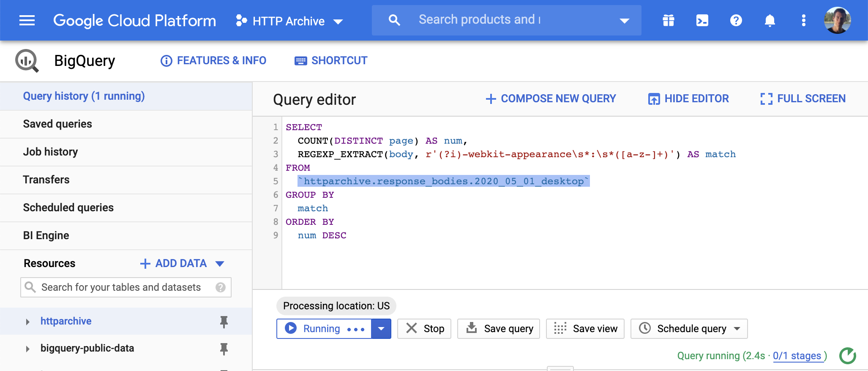Unpin the bigquery-public-data project
Viewport: 868px width, 371px height.
[224, 349]
